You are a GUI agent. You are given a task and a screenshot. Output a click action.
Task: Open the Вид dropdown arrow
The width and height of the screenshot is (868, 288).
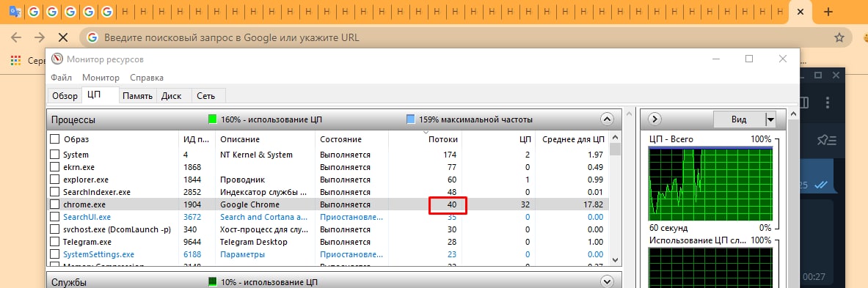click(770, 119)
